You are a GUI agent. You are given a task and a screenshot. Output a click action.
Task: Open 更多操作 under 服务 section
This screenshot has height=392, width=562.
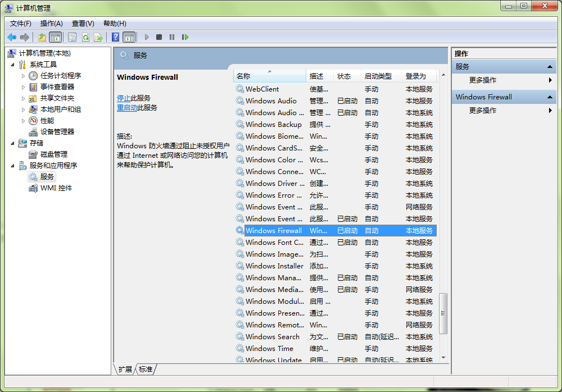[482, 80]
